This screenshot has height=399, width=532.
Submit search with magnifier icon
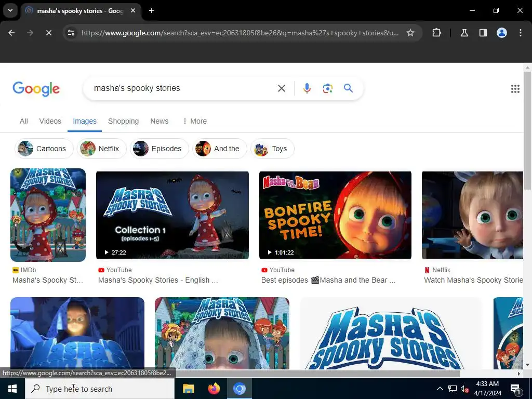click(348, 88)
